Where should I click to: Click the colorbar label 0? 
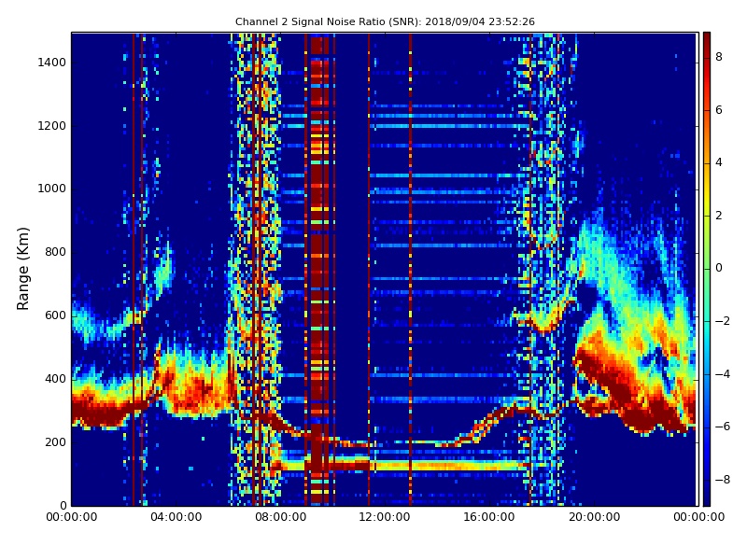[719, 268]
